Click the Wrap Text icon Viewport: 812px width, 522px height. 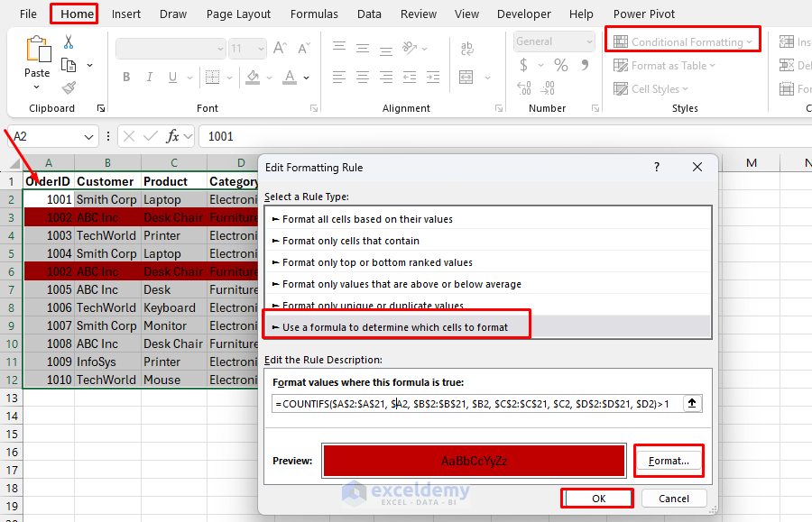coord(466,48)
